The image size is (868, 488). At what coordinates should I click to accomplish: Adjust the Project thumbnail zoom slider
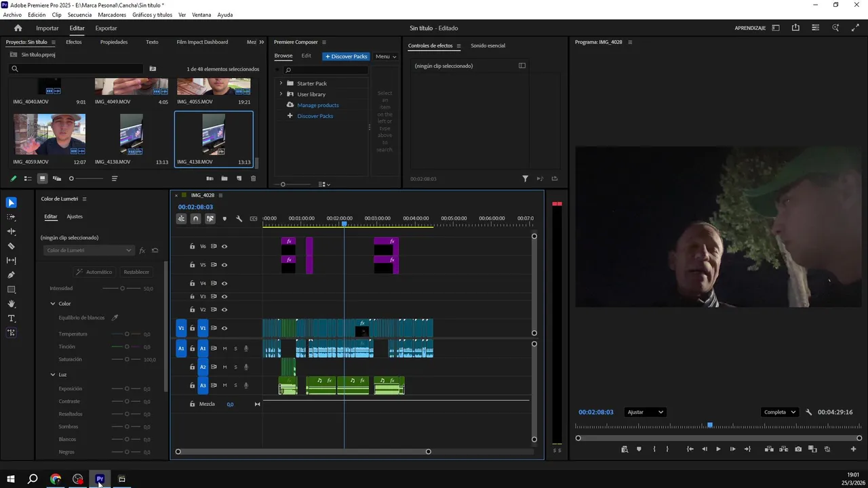[x=87, y=178]
